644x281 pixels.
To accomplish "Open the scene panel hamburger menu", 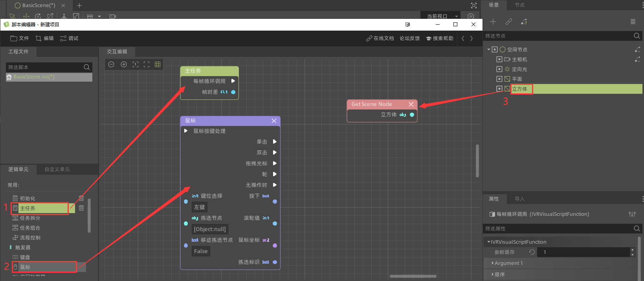I will point(633,22).
